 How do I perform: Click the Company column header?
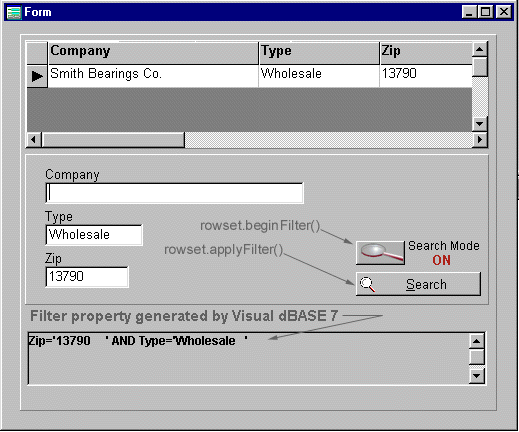coord(153,53)
